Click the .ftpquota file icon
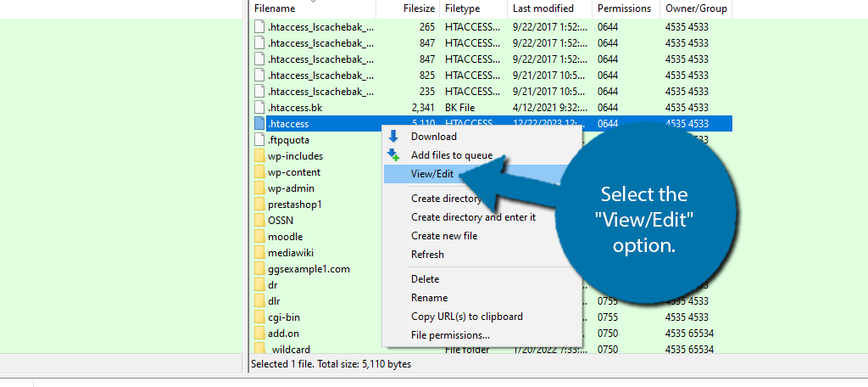Screen dimensions: 868x387 [x=259, y=140]
